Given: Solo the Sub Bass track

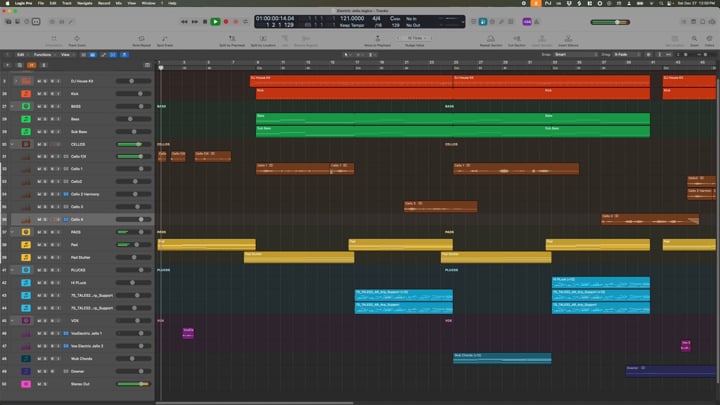Looking at the screenshot, I should pos(45,131).
